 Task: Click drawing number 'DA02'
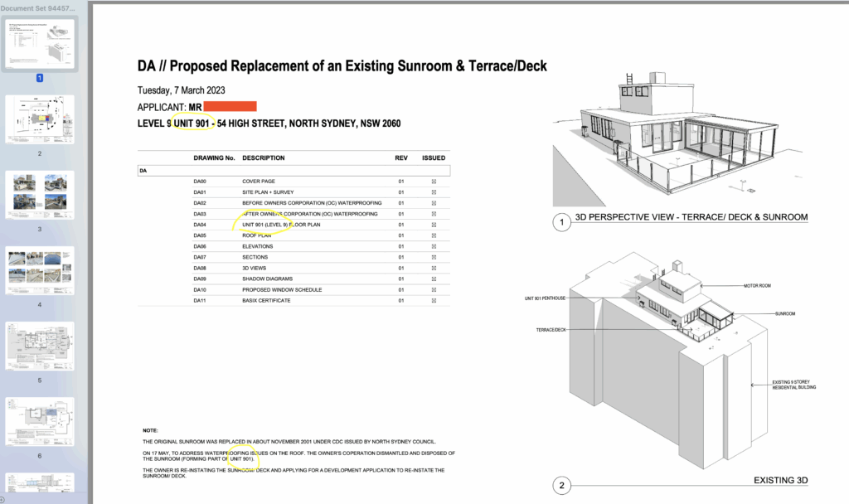[200, 203]
